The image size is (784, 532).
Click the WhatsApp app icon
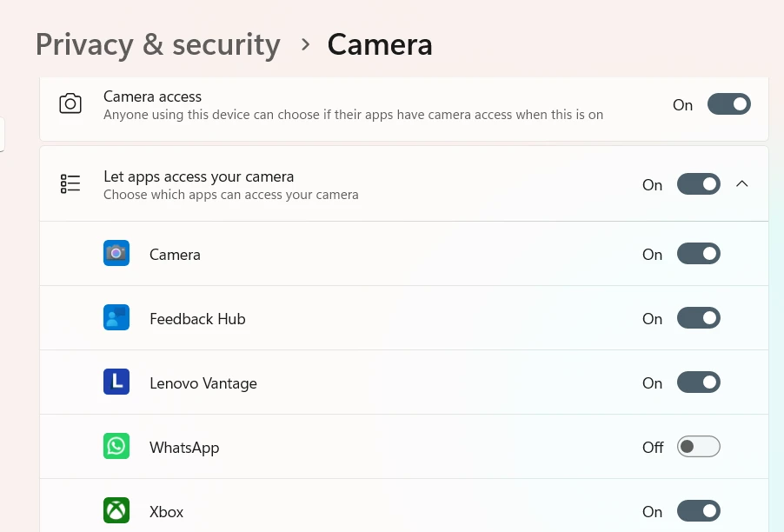click(x=116, y=447)
